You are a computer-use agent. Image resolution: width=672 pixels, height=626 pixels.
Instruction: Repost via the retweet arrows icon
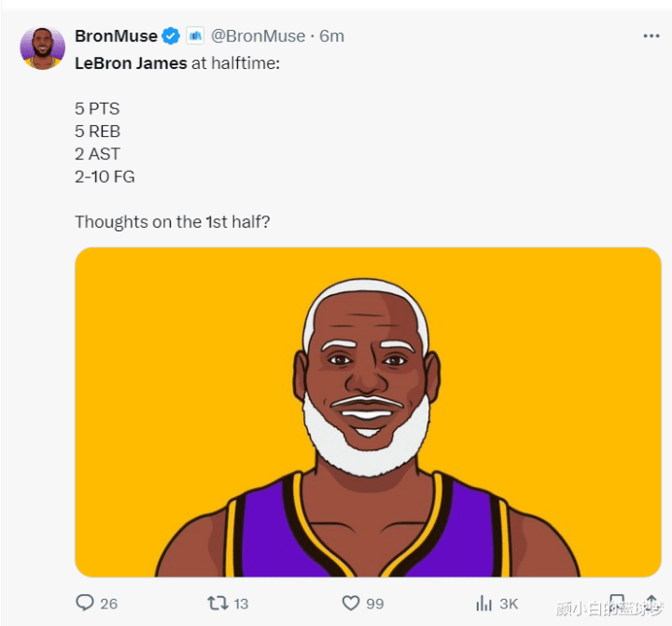[x=217, y=603]
